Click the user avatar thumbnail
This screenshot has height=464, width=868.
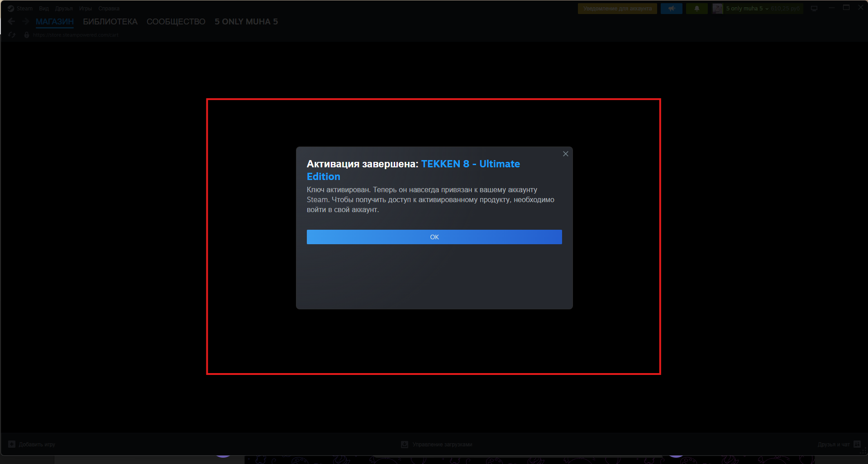coord(718,9)
